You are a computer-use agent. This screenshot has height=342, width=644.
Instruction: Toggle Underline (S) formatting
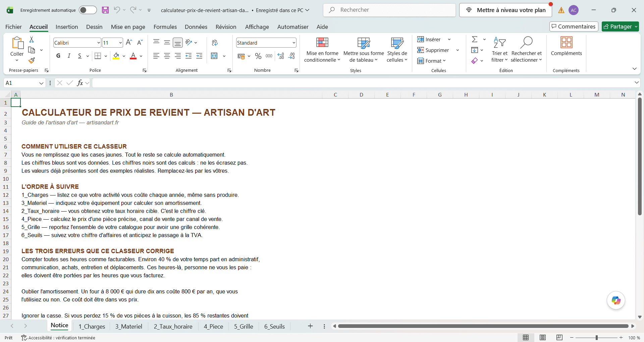(79, 56)
